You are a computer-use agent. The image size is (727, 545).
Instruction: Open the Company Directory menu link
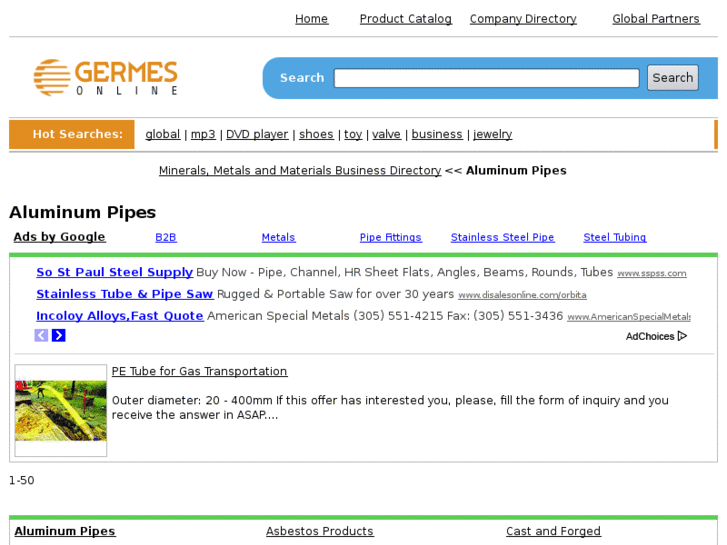[x=523, y=19]
